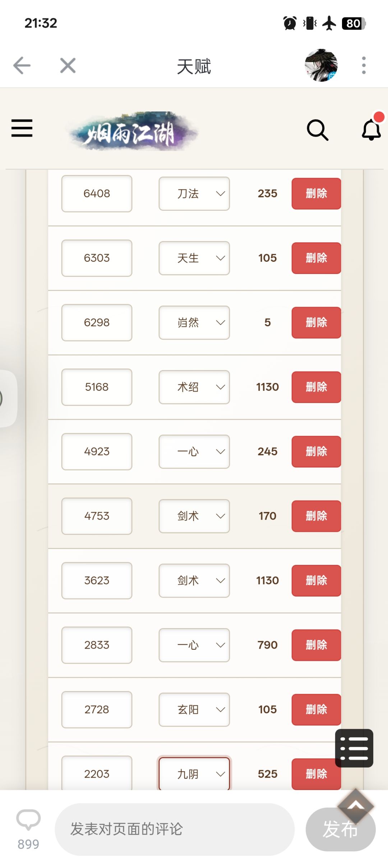This screenshot has width=388, height=868.
Task: Tap the user avatar picture
Action: pyautogui.click(x=321, y=66)
